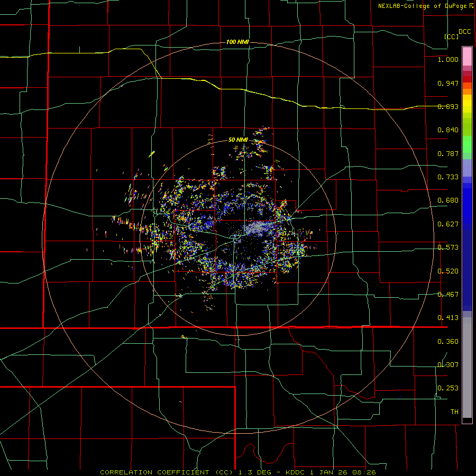Select the 0.893 scale value
Image resolution: width=476 pixels, height=476 pixels.
pyautogui.click(x=448, y=106)
